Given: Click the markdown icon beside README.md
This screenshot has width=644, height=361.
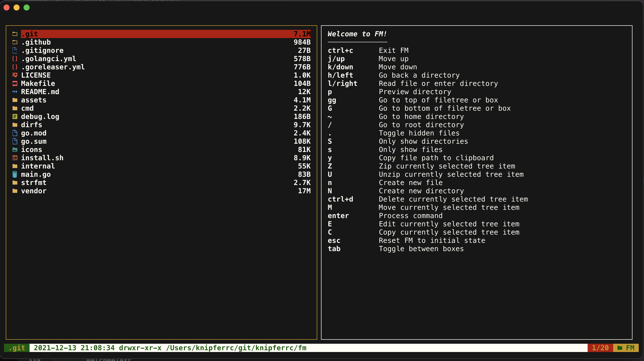Looking at the screenshot, I should tap(15, 92).
